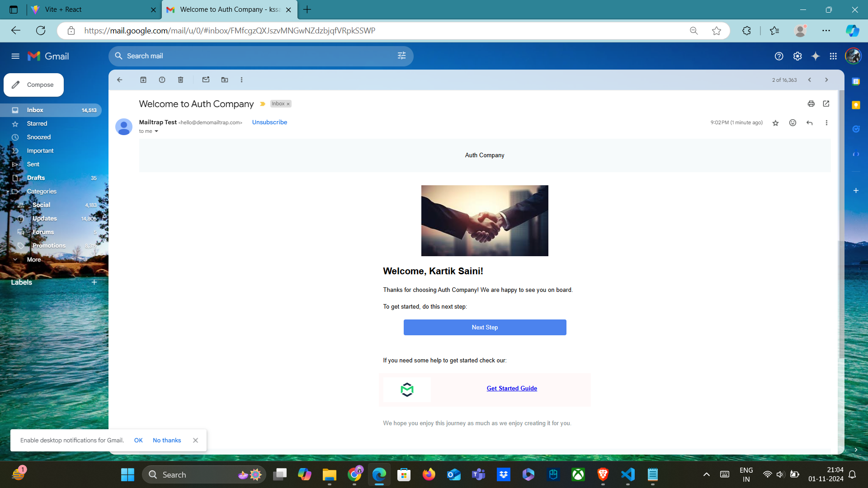Image resolution: width=868 pixels, height=488 pixels.
Task: Create a new label plus icon
Action: [x=94, y=282]
